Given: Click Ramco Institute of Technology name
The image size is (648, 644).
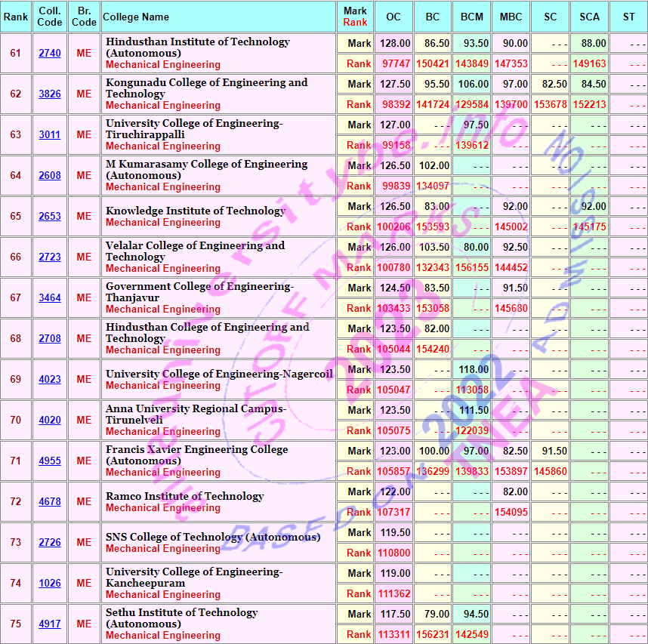Looking at the screenshot, I should pos(184,496).
